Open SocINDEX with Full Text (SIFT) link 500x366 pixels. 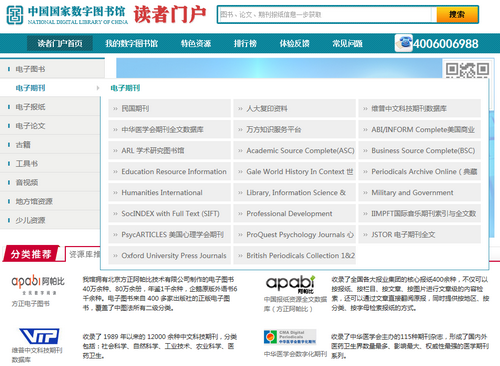tap(169, 213)
